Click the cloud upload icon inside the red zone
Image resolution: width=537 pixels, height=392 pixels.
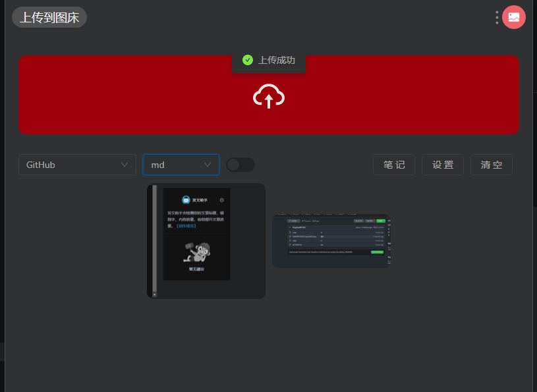click(x=268, y=96)
